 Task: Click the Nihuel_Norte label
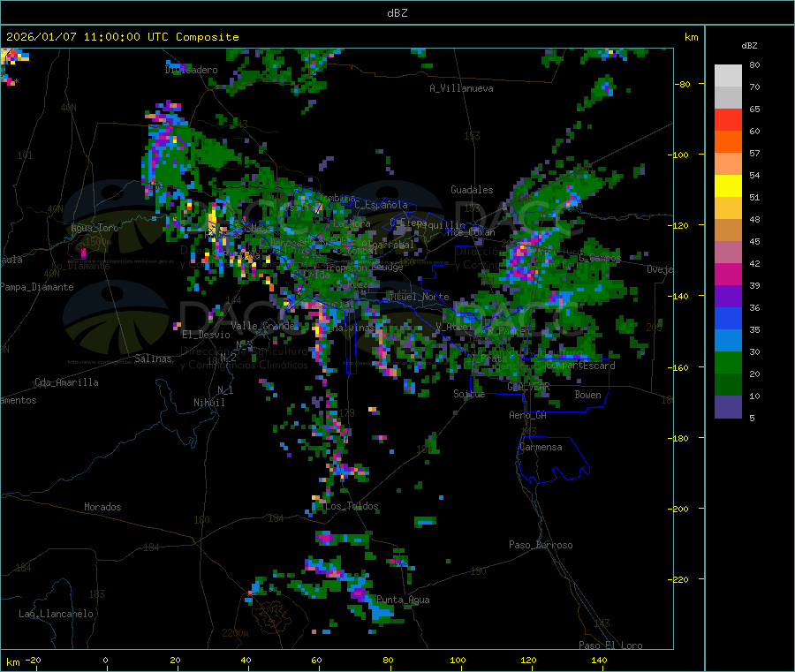coord(420,297)
